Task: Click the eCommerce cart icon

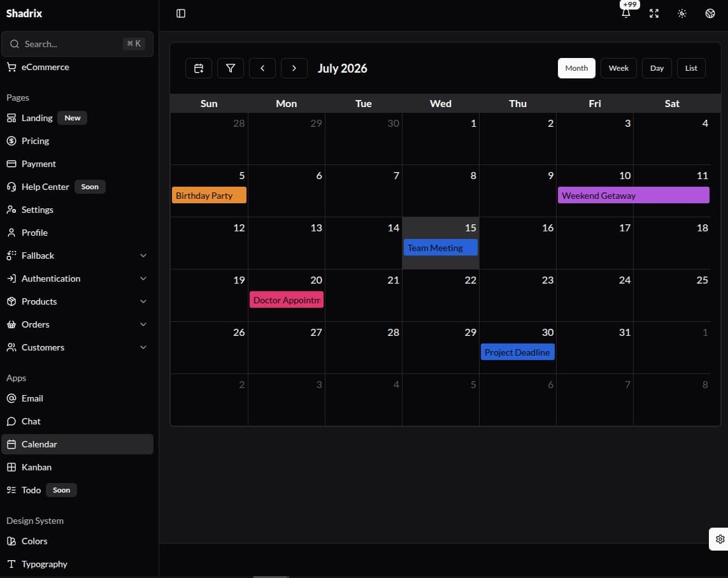Action: pyautogui.click(x=11, y=68)
